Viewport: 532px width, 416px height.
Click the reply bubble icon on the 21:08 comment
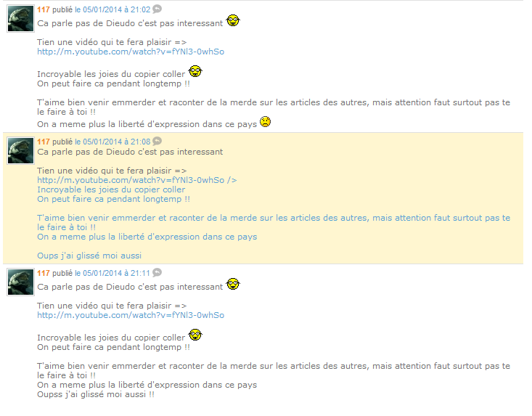[x=157, y=141]
